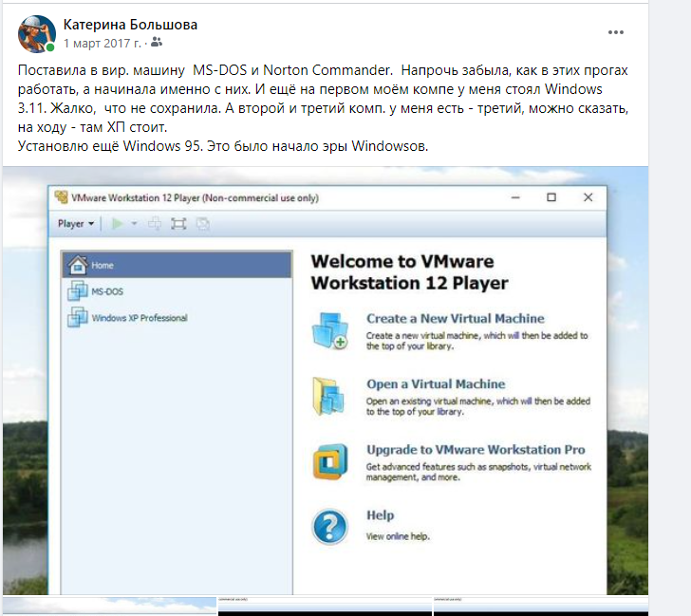Select Home in the VM library

(x=177, y=265)
